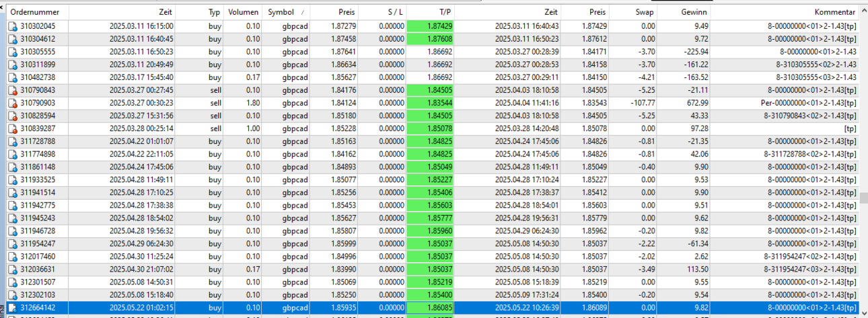The height and width of the screenshot is (318, 868).
Task: Click the open price 1.87279
Action: [x=342, y=26]
